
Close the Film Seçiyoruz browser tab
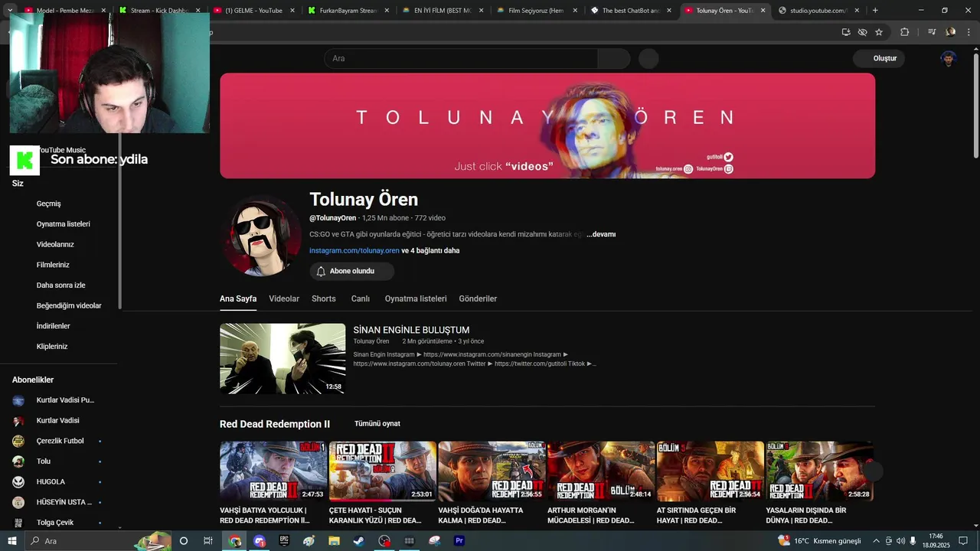[x=575, y=11]
